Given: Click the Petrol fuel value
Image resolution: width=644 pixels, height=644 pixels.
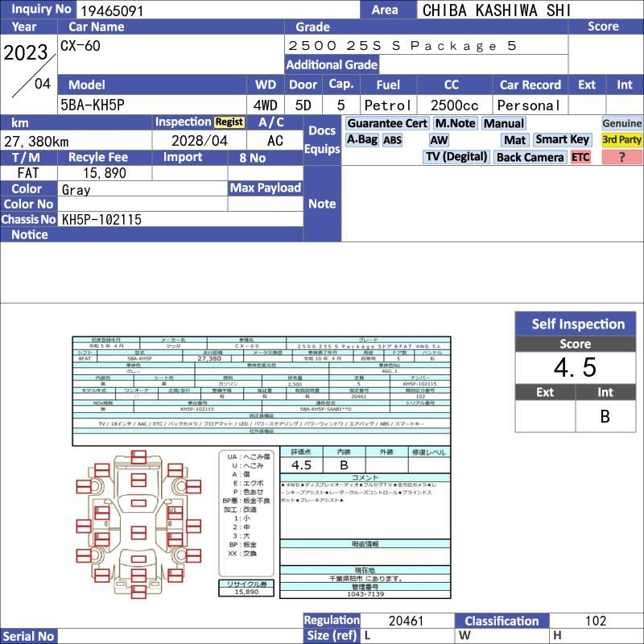Looking at the screenshot, I should [x=388, y=105].
